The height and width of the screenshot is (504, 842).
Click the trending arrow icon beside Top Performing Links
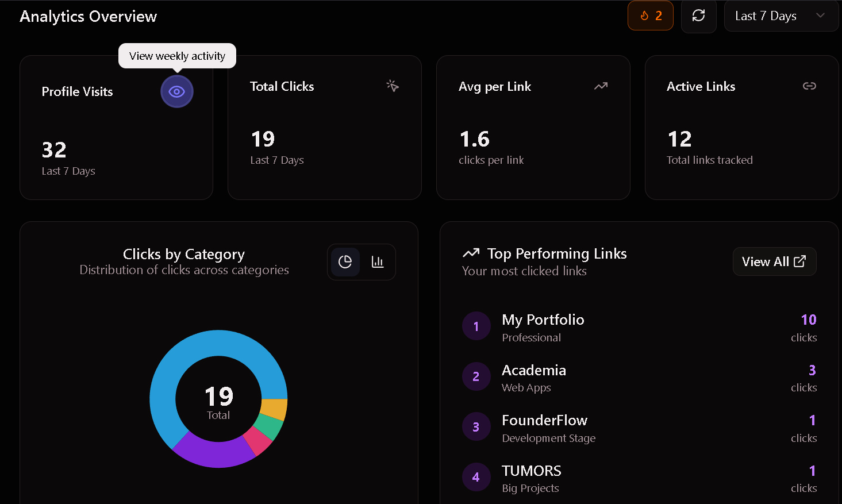[x=471, y=253]
